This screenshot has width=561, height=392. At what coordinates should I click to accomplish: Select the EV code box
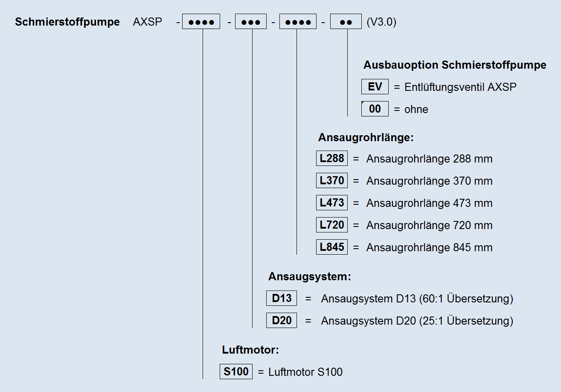(375, 87)
